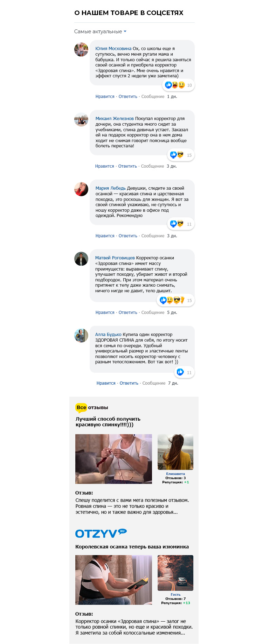Click Сообщение under Юлия Московина's comment

[x=153, y=97]
